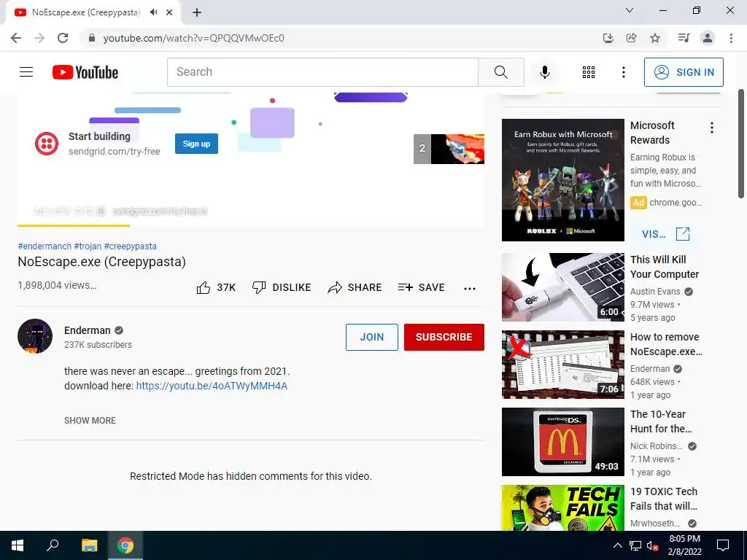This screenshot has width=747, height=560.
Task: Mute tab via speaker icon on tab
Action: click(153, 12)
